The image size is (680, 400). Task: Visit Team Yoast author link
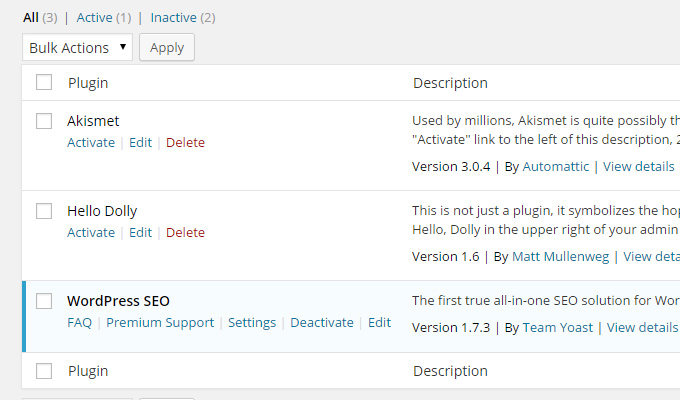[x=557, y=328]
